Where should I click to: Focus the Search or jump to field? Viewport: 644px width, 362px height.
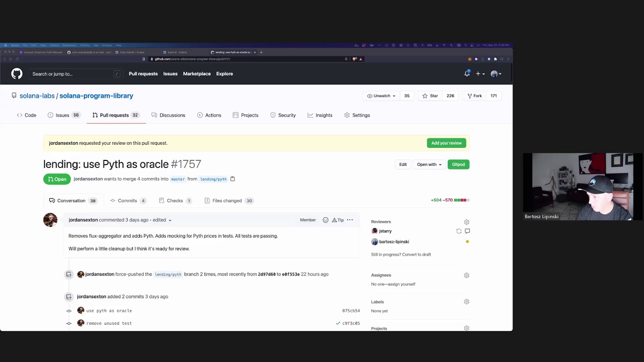(75, 74)
